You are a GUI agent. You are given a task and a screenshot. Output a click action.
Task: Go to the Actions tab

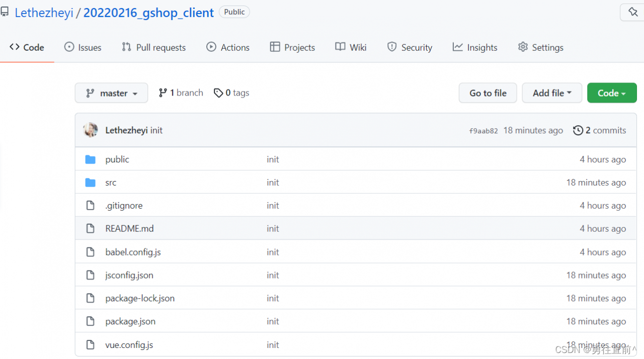point(228,47)
